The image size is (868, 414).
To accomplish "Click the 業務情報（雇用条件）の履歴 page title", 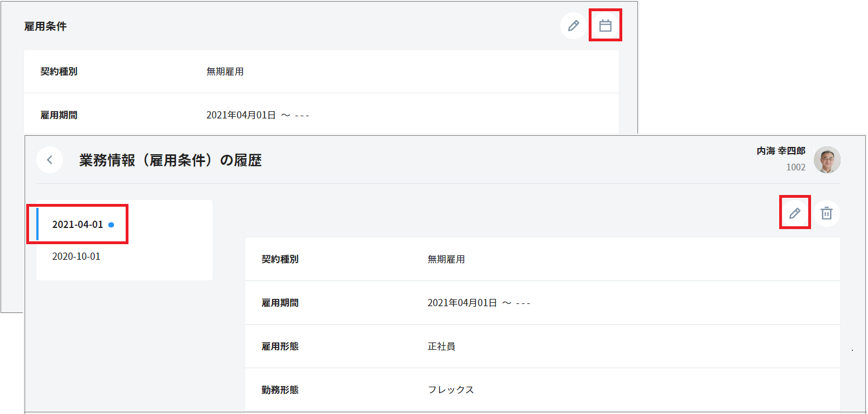I will click(x=170, y=161).
